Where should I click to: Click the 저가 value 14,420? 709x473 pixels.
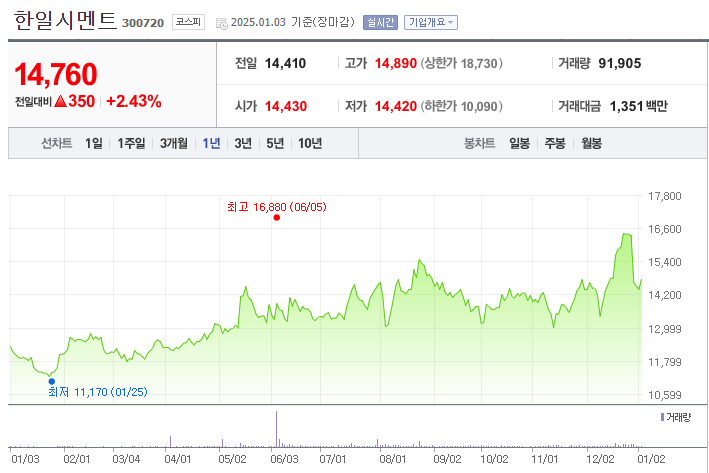point(396,106)
